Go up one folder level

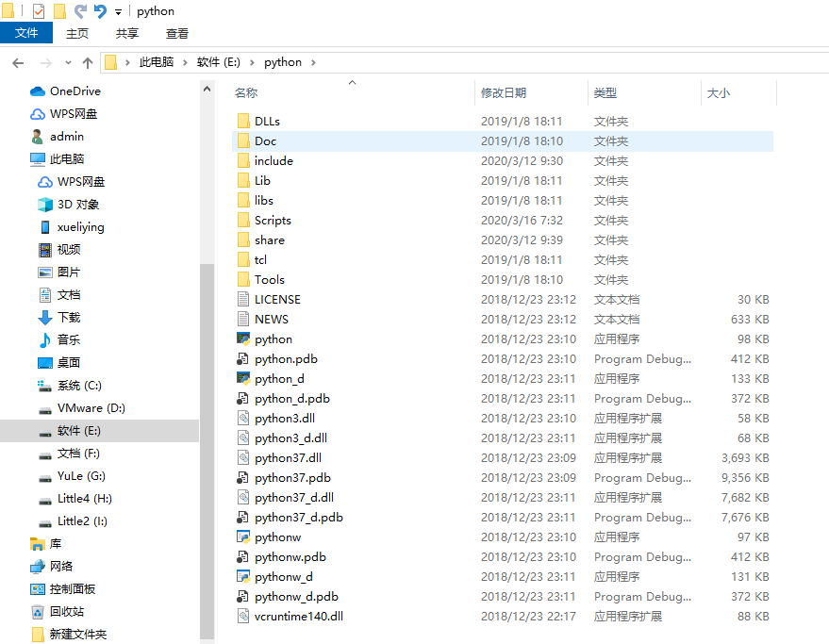[88, 63]
